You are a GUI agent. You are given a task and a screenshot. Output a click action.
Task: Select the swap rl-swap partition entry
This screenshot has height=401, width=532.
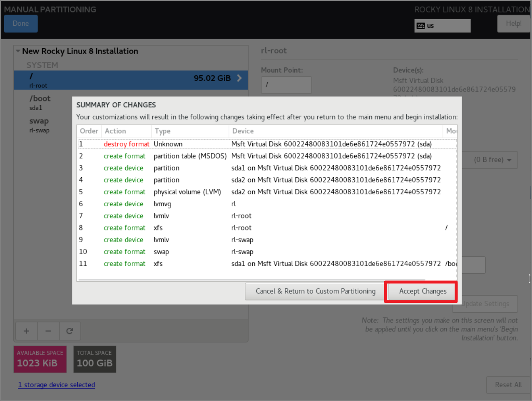point(131,125)
